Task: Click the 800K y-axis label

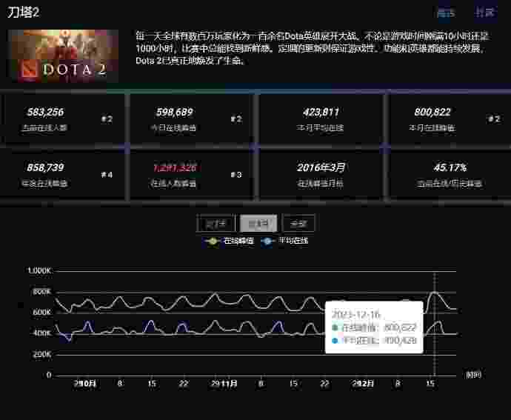Action: pyautogui.click(x=42, y=292)
